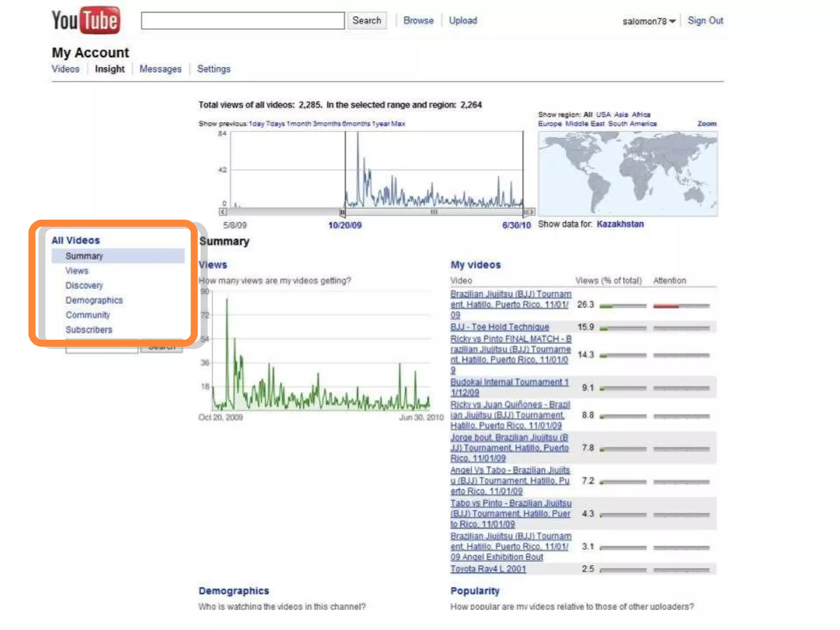The height and width of the screenshot is (630, 840).
Task: Click the Zoom map link
Action: 707,123
